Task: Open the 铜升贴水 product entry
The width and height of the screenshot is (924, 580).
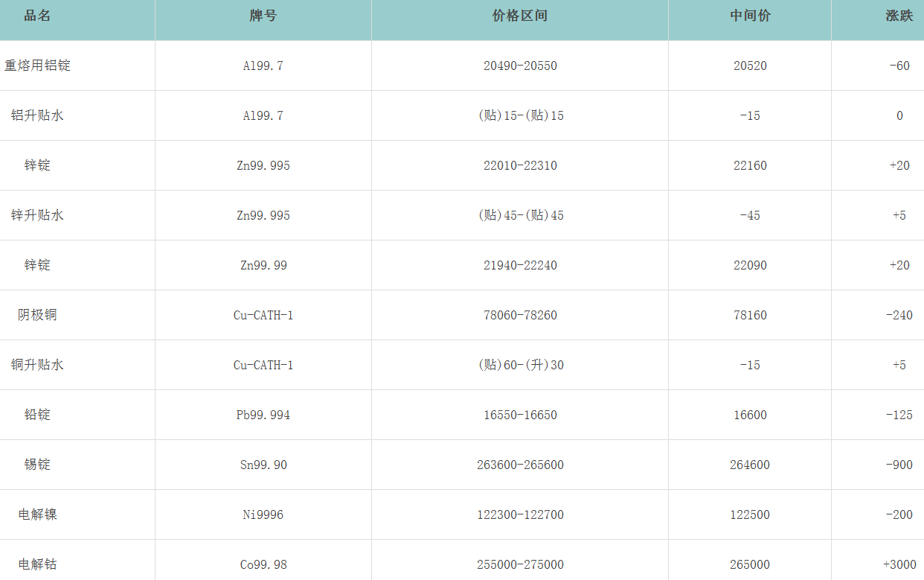Action: point(37,365)
